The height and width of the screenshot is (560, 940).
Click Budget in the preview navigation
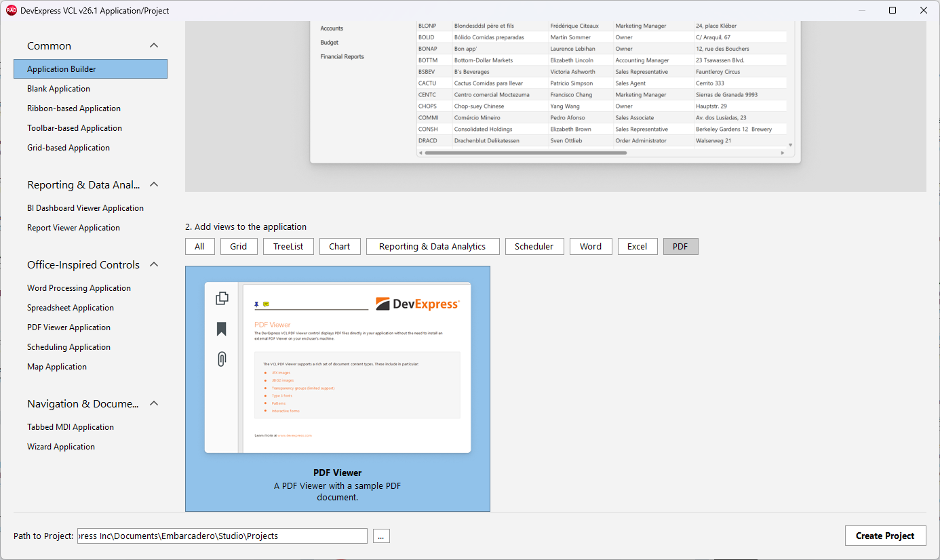point(330,43)
